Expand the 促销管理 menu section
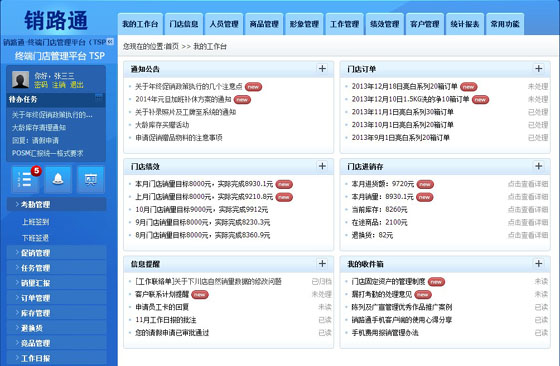 pos(56,253)
